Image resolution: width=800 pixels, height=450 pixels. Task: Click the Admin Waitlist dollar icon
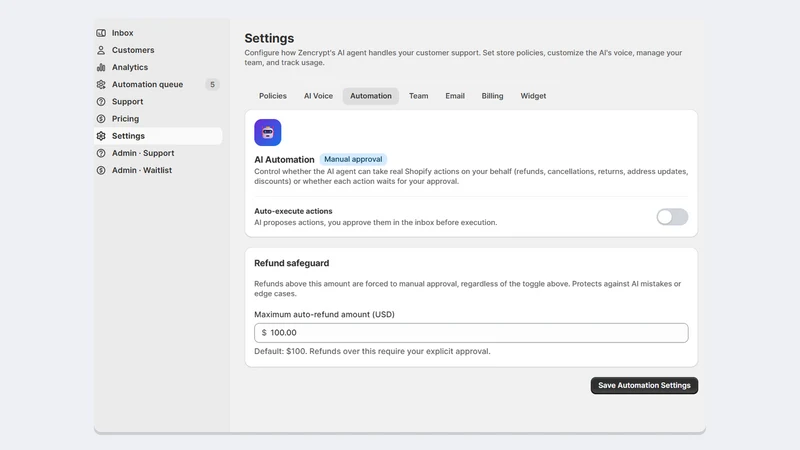click(x=101, y=170)
